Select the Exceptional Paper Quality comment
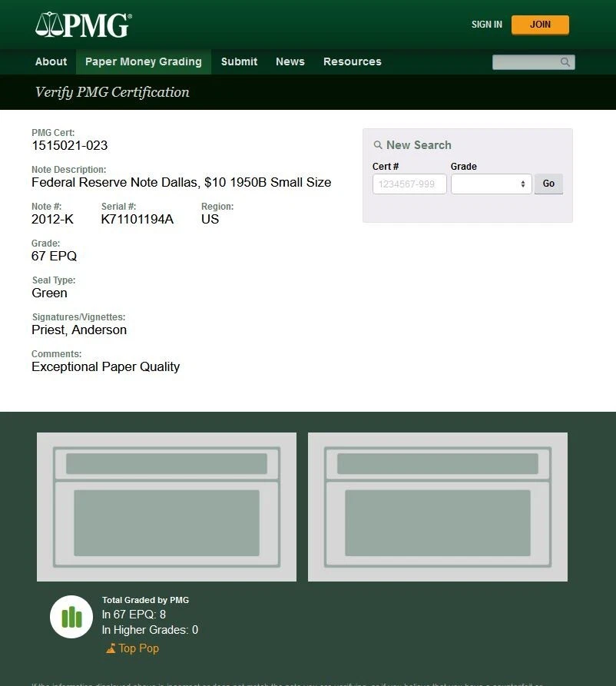The width and height of the screenshot is (616, 686). [x=106, y=366]
